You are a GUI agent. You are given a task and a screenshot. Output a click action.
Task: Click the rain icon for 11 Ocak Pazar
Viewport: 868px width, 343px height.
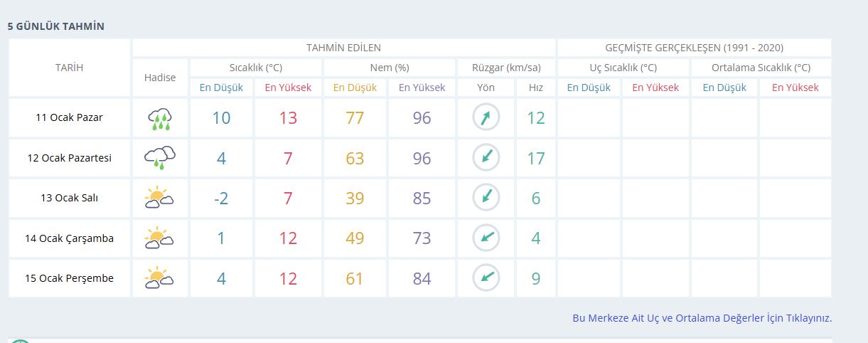[x=160, y=118]
